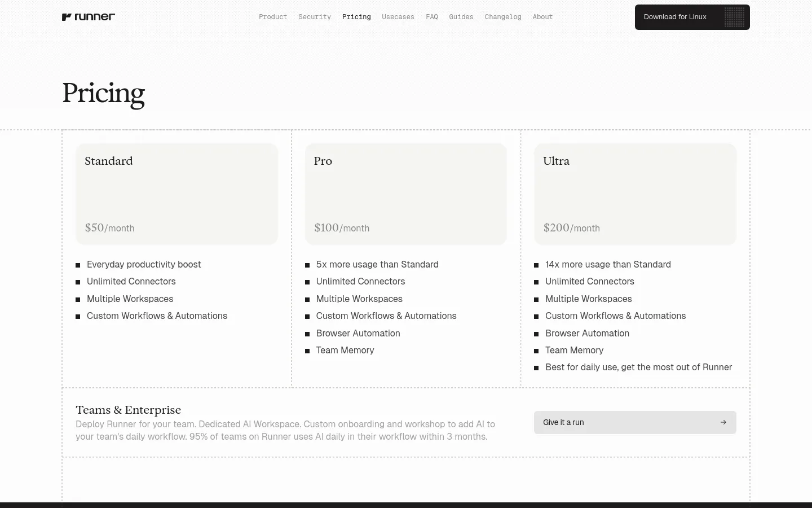Click the $50/month price
The height and width of the screenshot is (508, 812).
(x=109, y=228)
